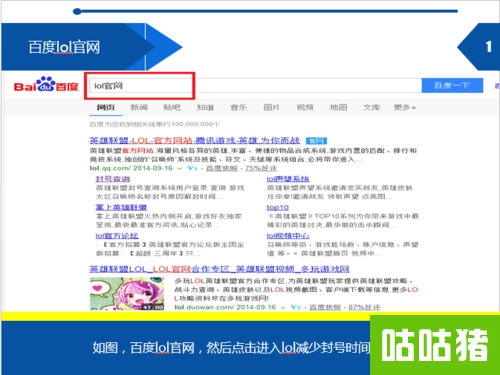Click the 百度一下 search button

(452, 86)
